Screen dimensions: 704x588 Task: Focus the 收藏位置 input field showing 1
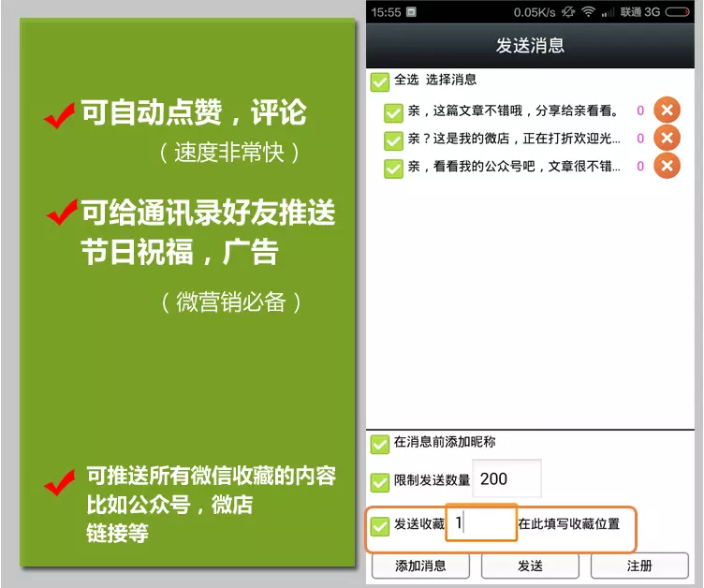(x=481, y=522)
